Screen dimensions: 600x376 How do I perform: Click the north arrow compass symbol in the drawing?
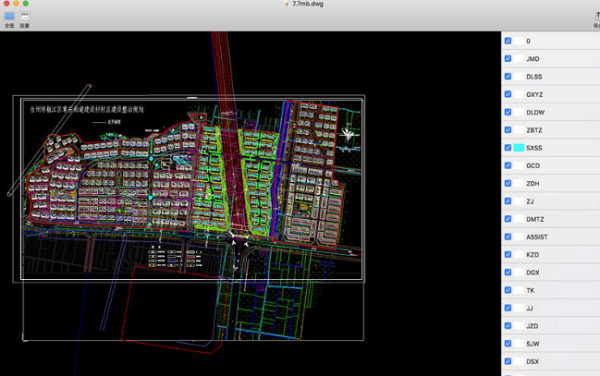(x=347, y=134)
